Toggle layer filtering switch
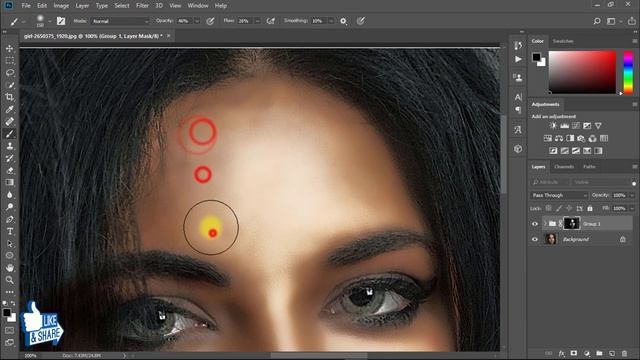 coord(633,183)
